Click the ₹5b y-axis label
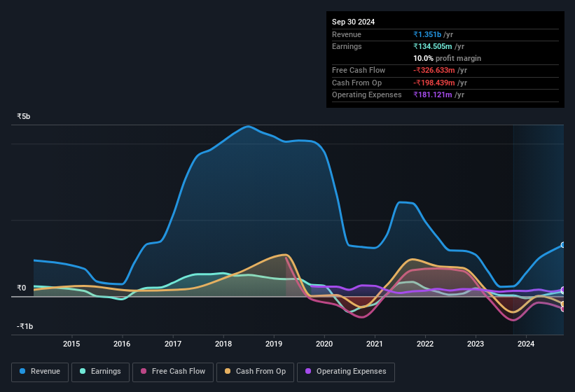This screenshot has height=392, width=575. click(24, 116)
